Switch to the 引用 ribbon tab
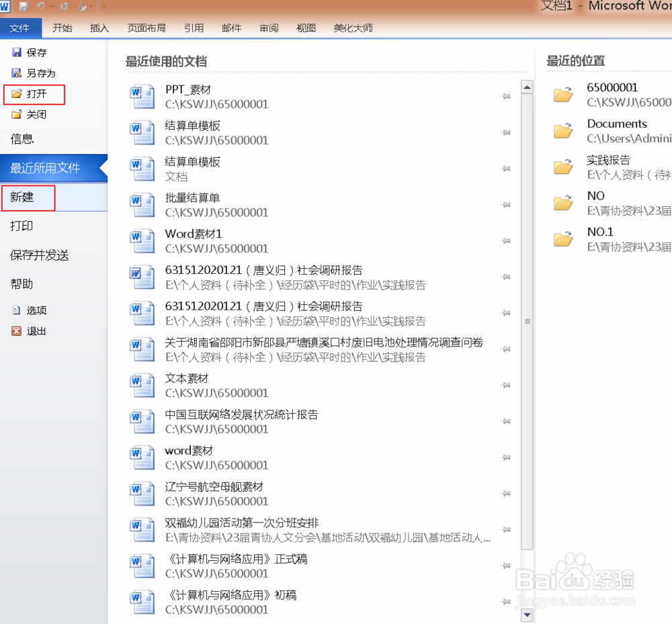Viewport: 672px width, 624px height. click(194, 28)
